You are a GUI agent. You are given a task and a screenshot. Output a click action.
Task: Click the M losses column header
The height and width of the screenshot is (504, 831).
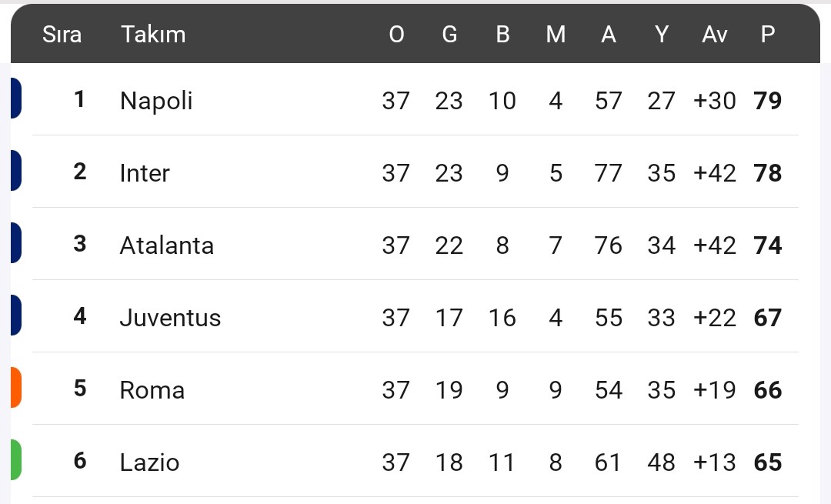[x=556, y=35]
